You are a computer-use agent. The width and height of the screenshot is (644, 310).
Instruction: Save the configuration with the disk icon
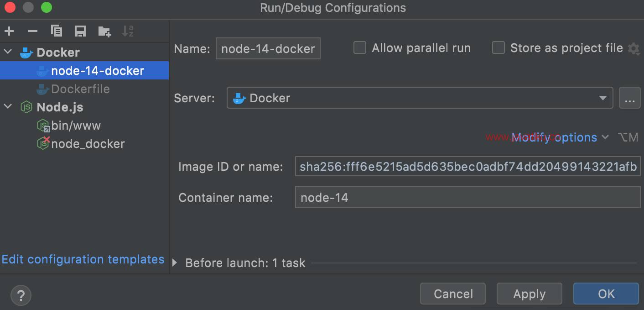click(x=80, y=31)
